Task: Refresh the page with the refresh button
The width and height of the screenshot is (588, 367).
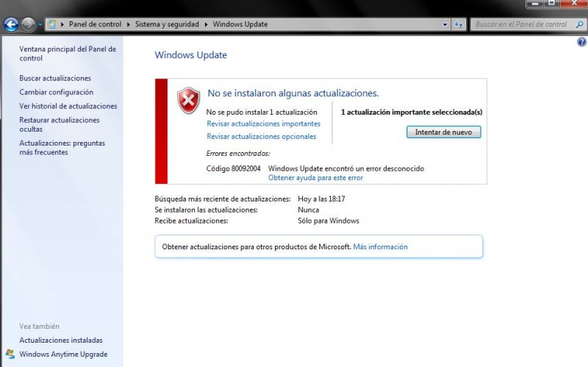Action: [x=459, y=25]
